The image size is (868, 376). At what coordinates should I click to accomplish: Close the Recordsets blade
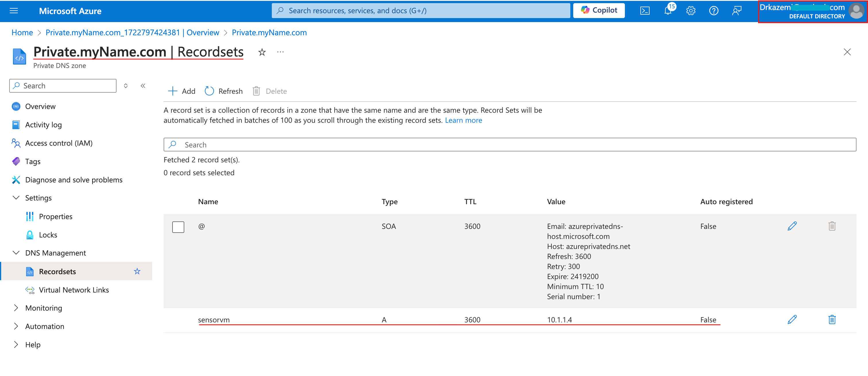847,52
